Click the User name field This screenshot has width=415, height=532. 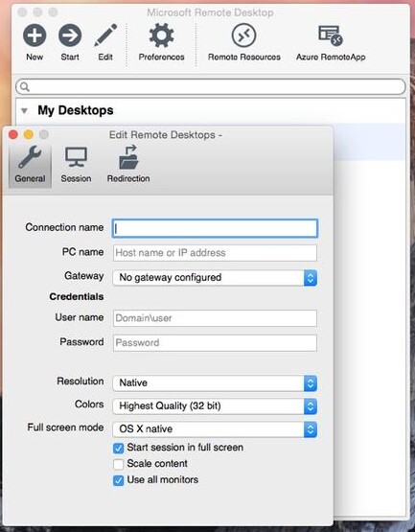click(x=215, y=318)
